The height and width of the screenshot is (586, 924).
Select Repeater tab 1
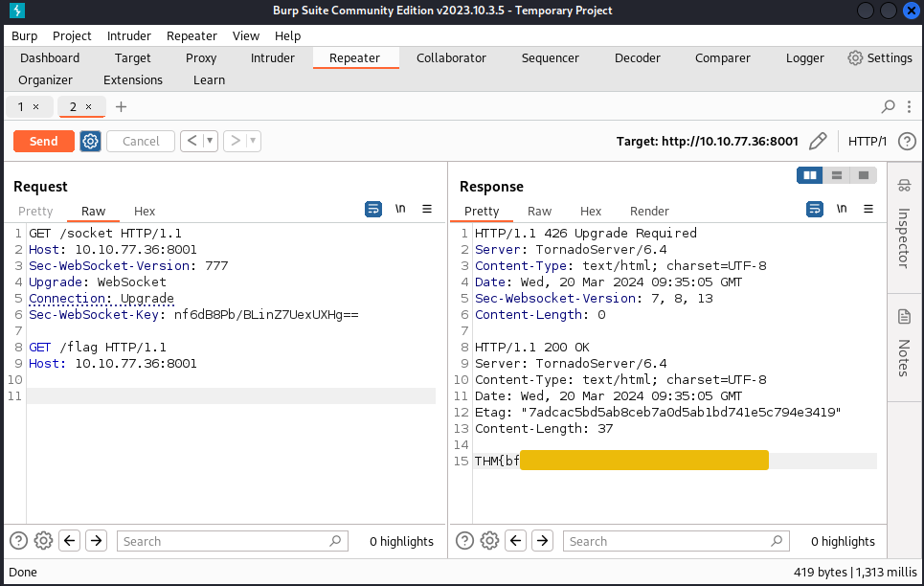click(21, 106)
